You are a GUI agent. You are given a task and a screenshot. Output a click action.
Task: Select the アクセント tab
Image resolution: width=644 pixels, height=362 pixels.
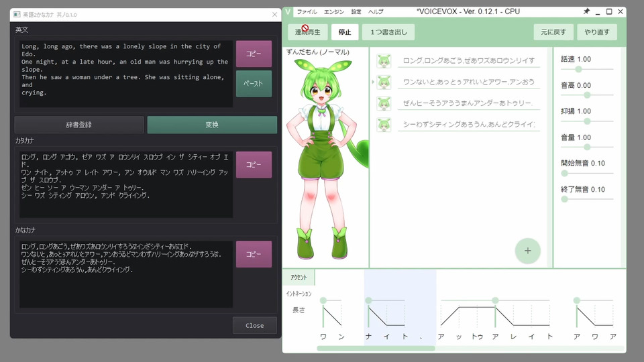(x=299, y=278)
